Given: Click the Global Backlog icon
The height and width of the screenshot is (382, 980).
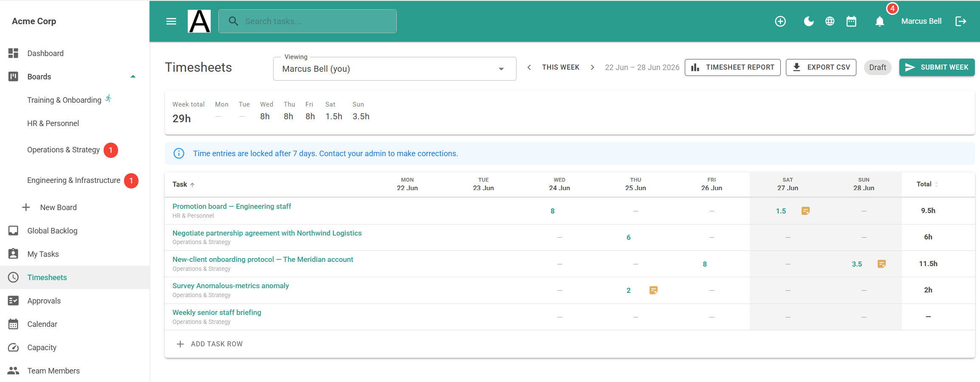Looking at the screenshot, I should coord(14,230).
